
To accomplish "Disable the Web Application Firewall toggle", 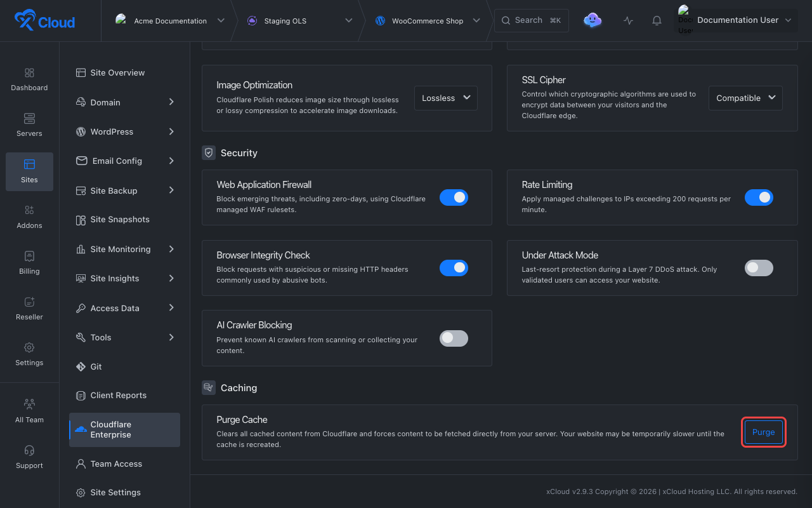I will point(454,197).
